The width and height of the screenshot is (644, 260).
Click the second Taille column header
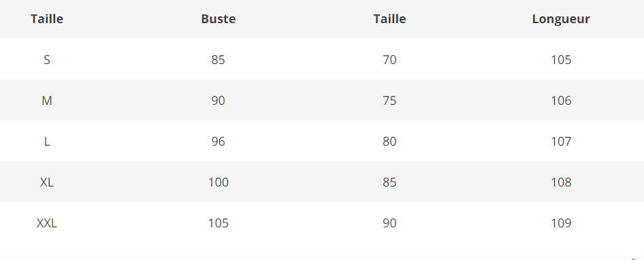pyautogui.click(x=390, y=19)
